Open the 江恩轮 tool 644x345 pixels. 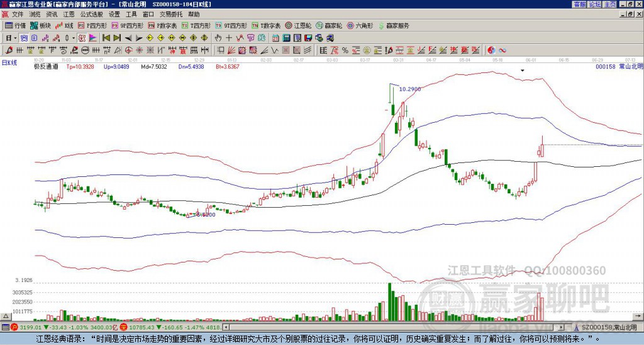(299, 25)
